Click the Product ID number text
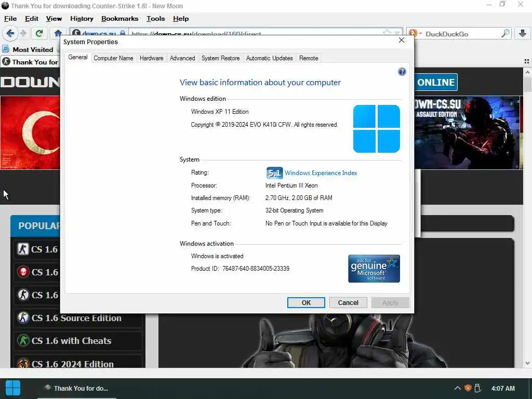This screenshot has height=399, width=532. [256, 269]
